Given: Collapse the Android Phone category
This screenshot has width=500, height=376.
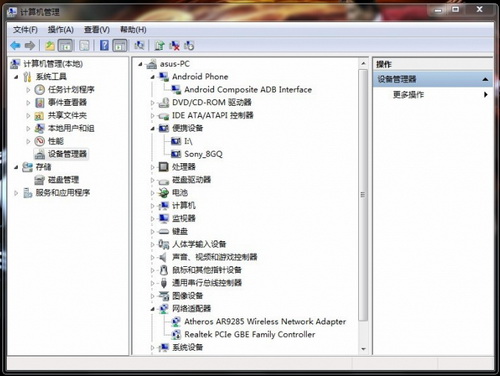Looking at the screenshot, I should pyautogui.click(x=153, y=77).
